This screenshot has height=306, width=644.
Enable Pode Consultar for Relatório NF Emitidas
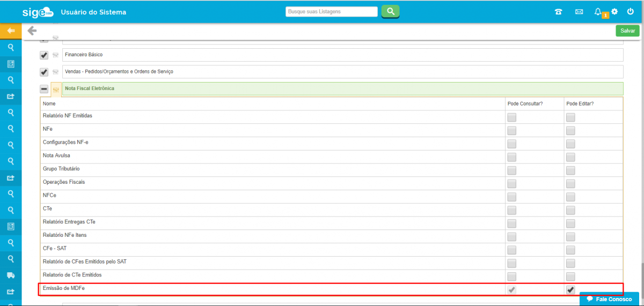coord(512,117)
